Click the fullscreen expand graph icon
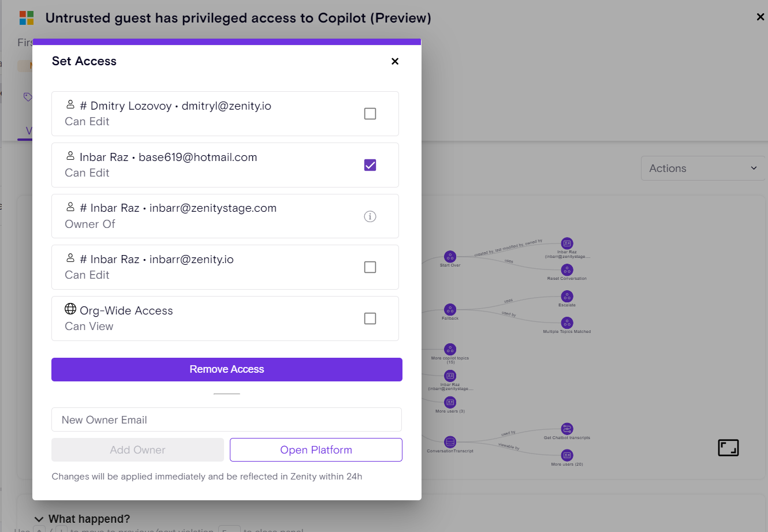The height and width of the screenshot is (532, 768). coord(728,448)
